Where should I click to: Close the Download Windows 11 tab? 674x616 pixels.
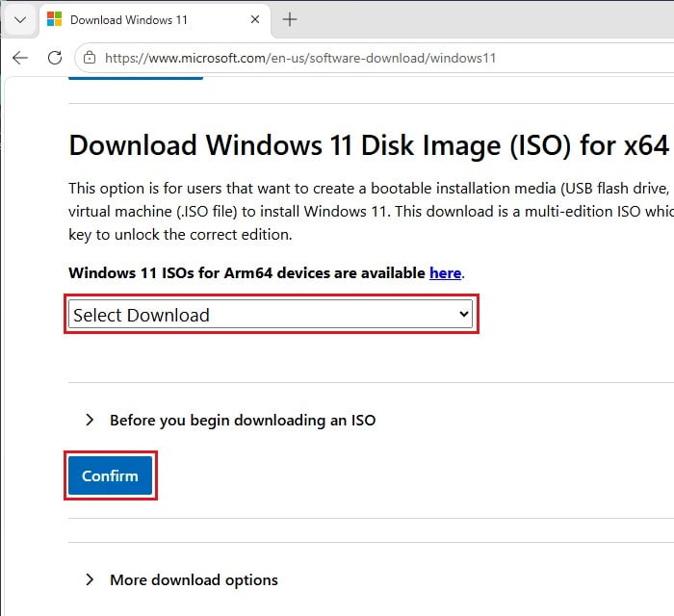pyautogui.click(x=255, y=19)
